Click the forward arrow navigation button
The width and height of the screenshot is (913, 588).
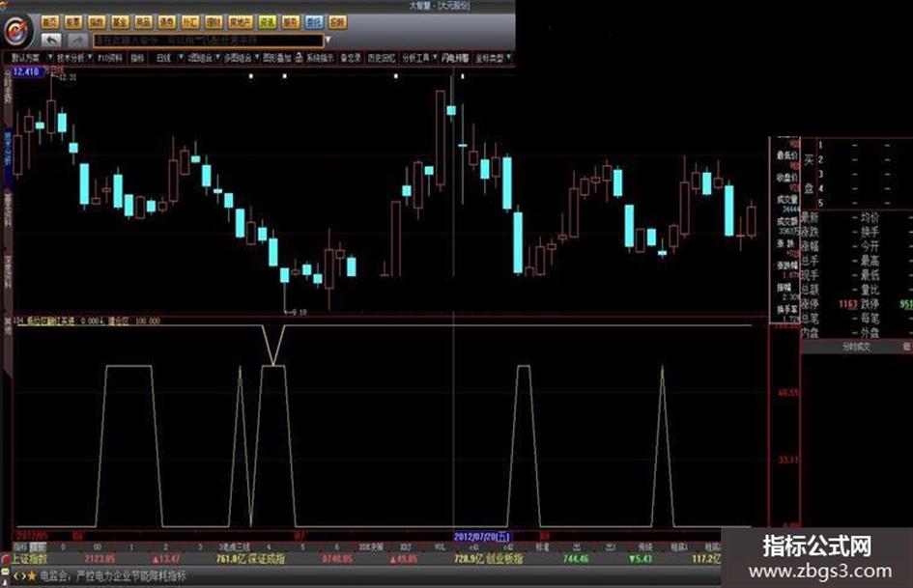tap(77, 41)
